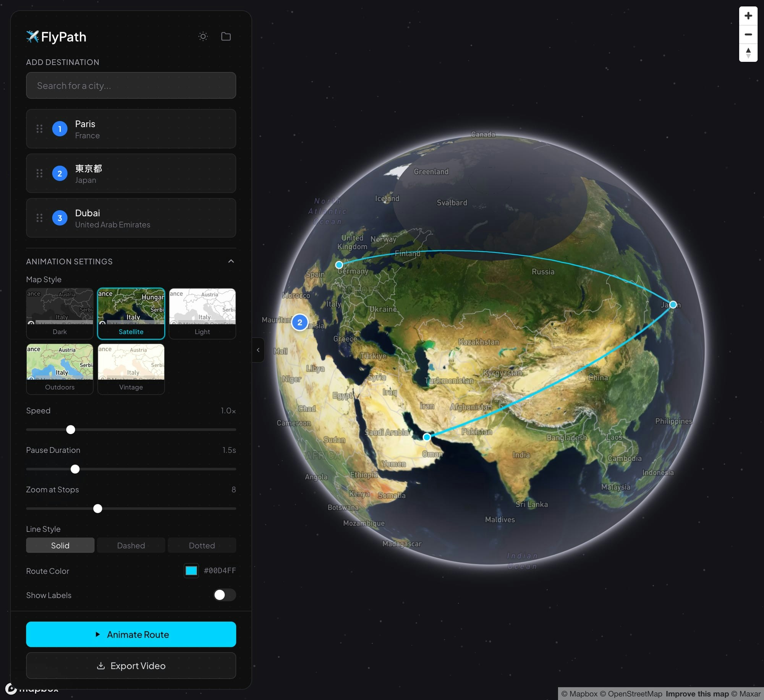Zoom out using the minus map control

point(748,34)
